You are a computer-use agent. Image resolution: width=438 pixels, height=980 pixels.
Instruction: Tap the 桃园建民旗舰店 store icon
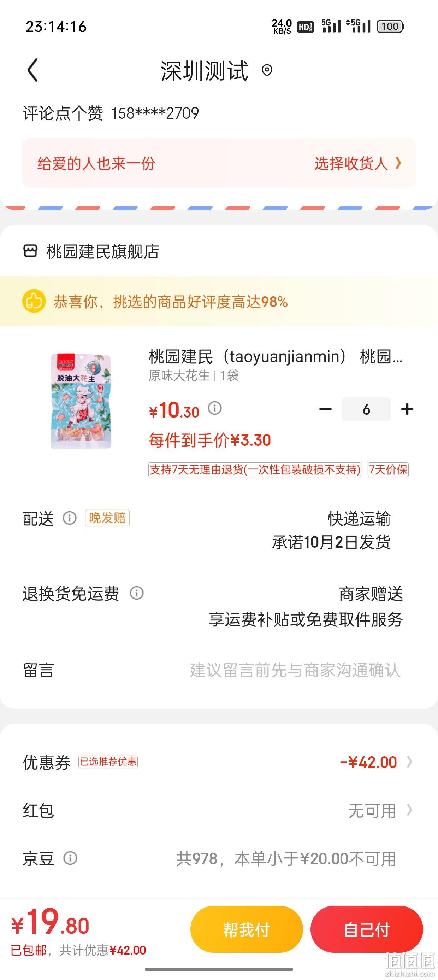coord(30,251)
